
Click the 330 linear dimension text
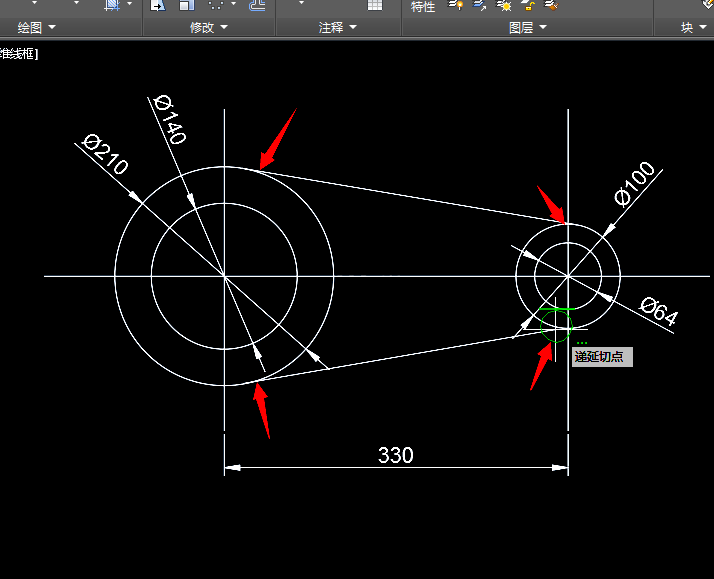tap(396, 455)
